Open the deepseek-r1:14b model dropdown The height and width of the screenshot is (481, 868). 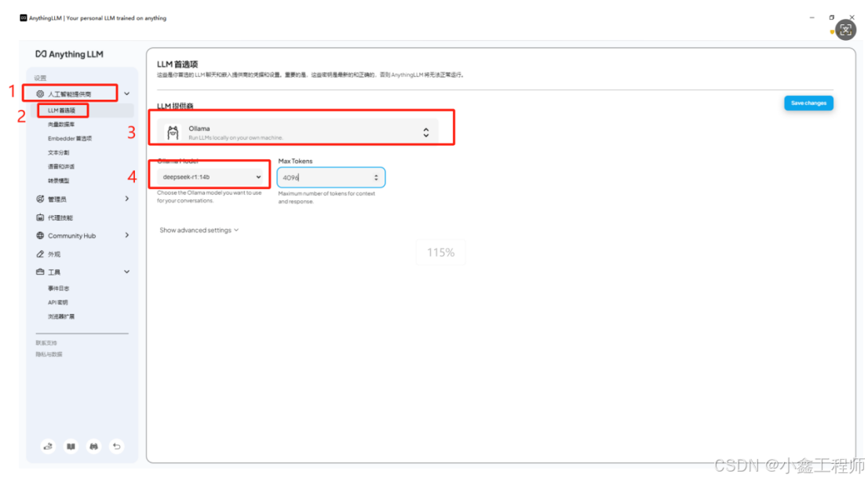tap(210, 177)
